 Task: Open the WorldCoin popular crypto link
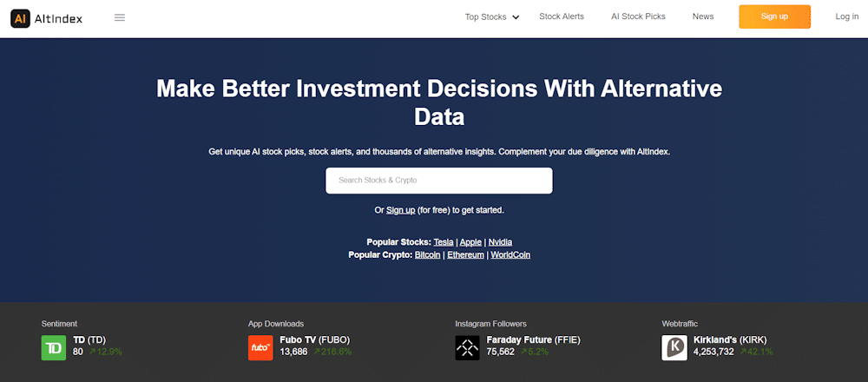click(510, 255)
